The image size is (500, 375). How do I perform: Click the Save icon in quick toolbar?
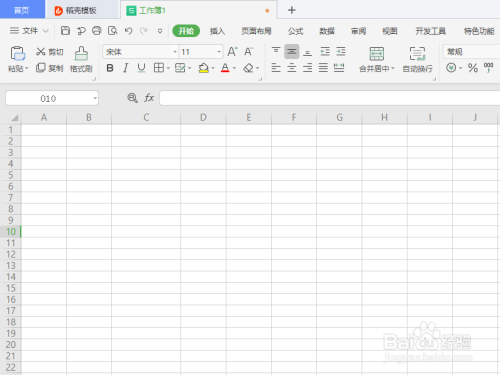[x=65, y=31]
